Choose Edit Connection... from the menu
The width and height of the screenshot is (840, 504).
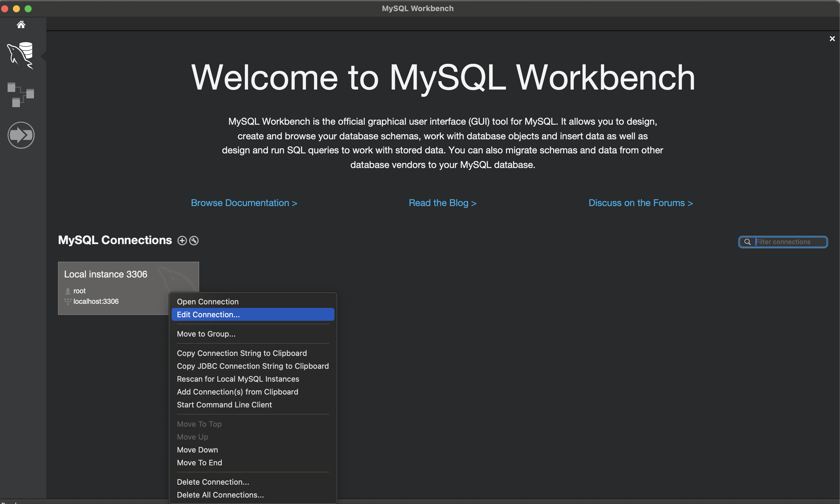point(253,315)
